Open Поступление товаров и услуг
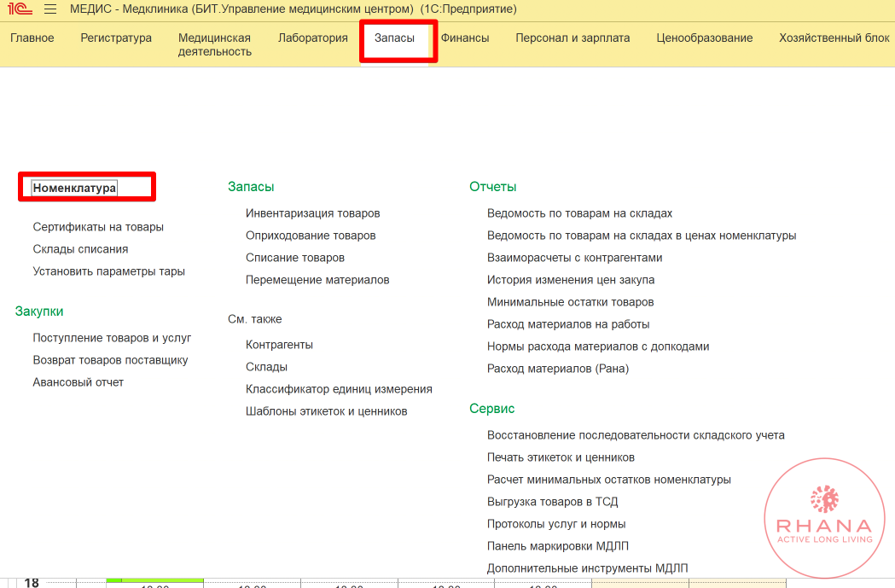The width and height of the screenshot is (895, 588). pos(112,338)
